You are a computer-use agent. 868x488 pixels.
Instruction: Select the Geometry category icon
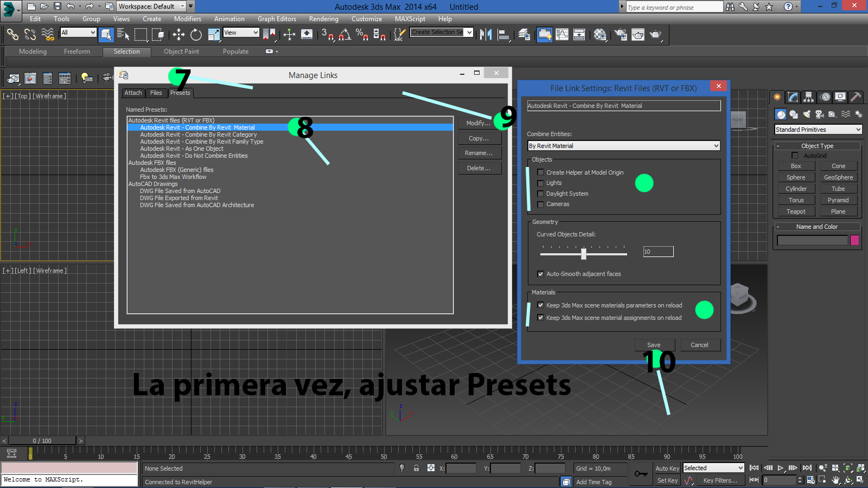point(781,114)
